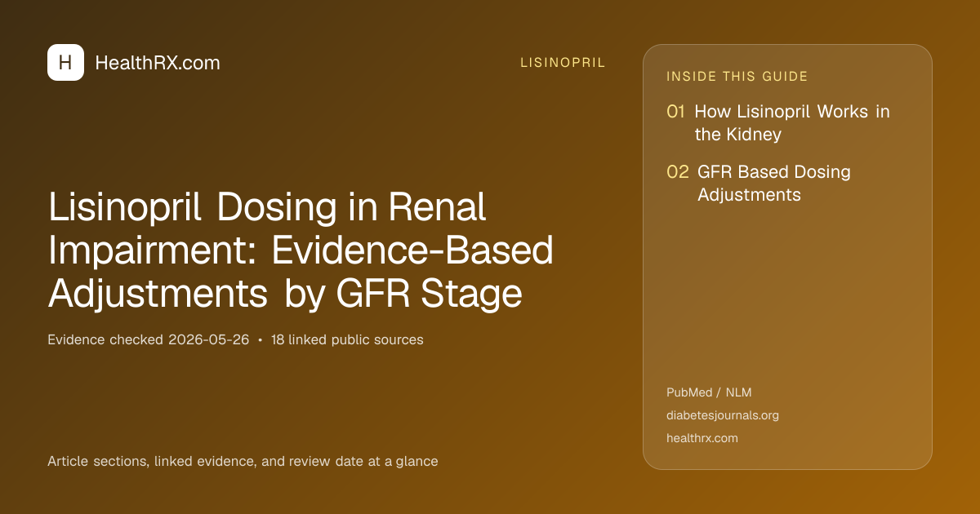Open the HealthRX.com site name
The image size is (980, 514).
158,63
